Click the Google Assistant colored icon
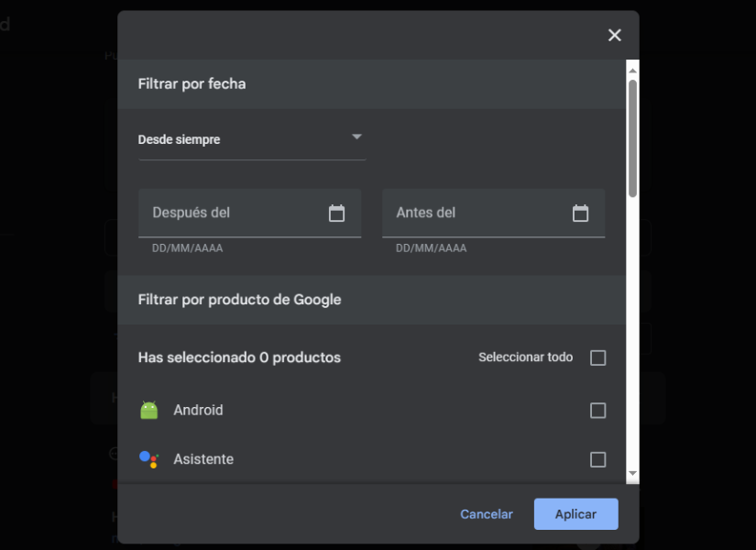Image resolution: width=756 pixels, height=550 pixels. tap(148, 459)
